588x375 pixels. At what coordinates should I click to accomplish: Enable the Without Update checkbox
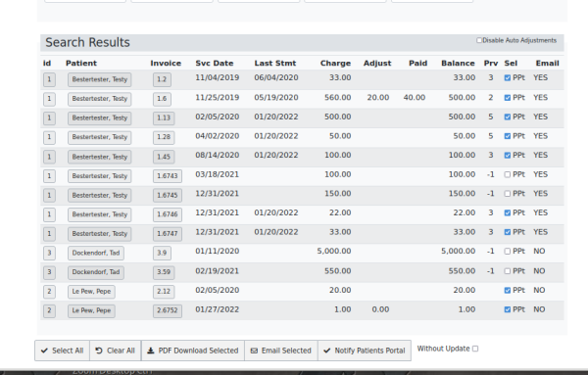475,349
